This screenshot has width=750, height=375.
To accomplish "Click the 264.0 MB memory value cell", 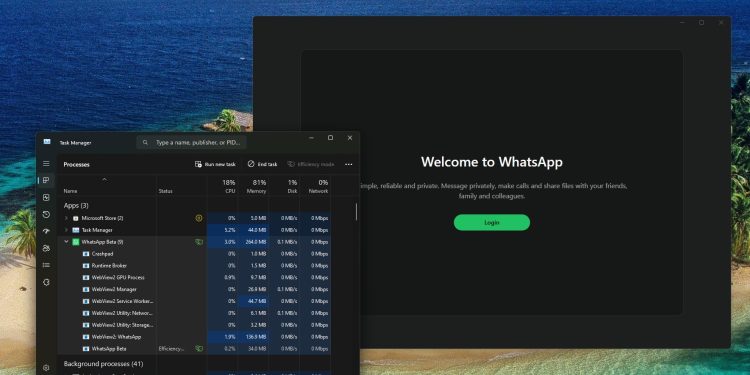I will tap(253, 242).
